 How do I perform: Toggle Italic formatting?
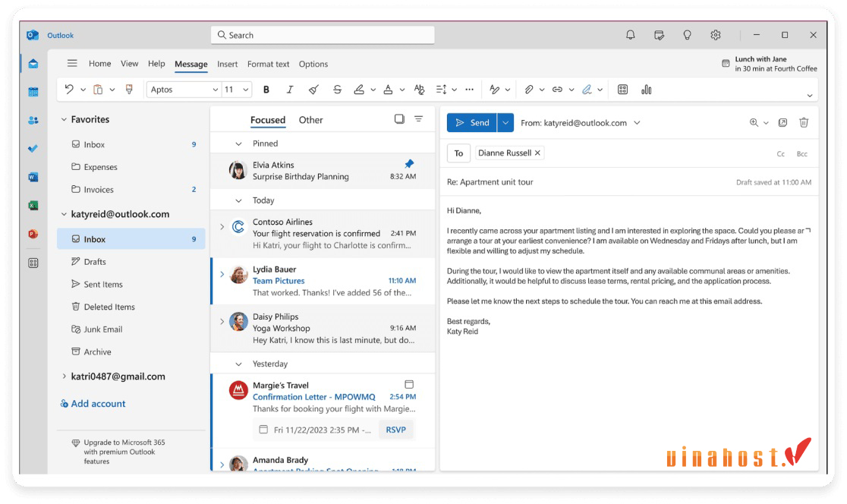[x=290, y=90]
